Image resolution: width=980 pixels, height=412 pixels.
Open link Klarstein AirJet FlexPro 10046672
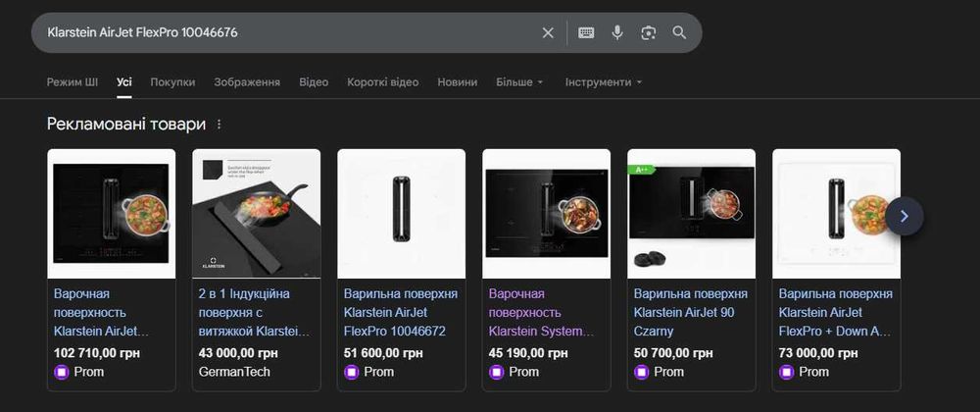[401, 312]
